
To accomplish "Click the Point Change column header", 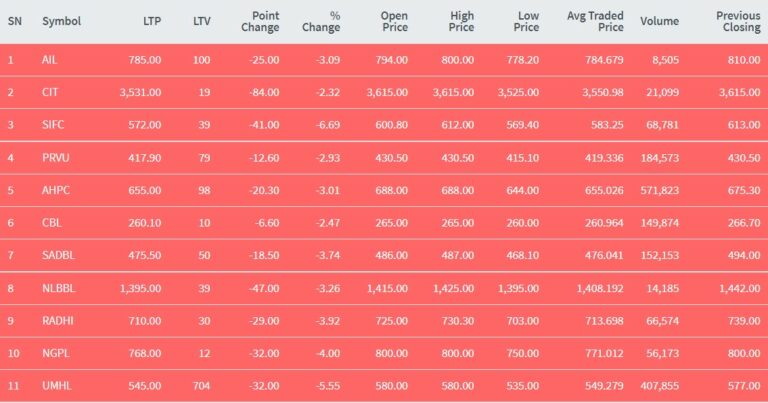I will pyautogui.click(x=260, y=22).
